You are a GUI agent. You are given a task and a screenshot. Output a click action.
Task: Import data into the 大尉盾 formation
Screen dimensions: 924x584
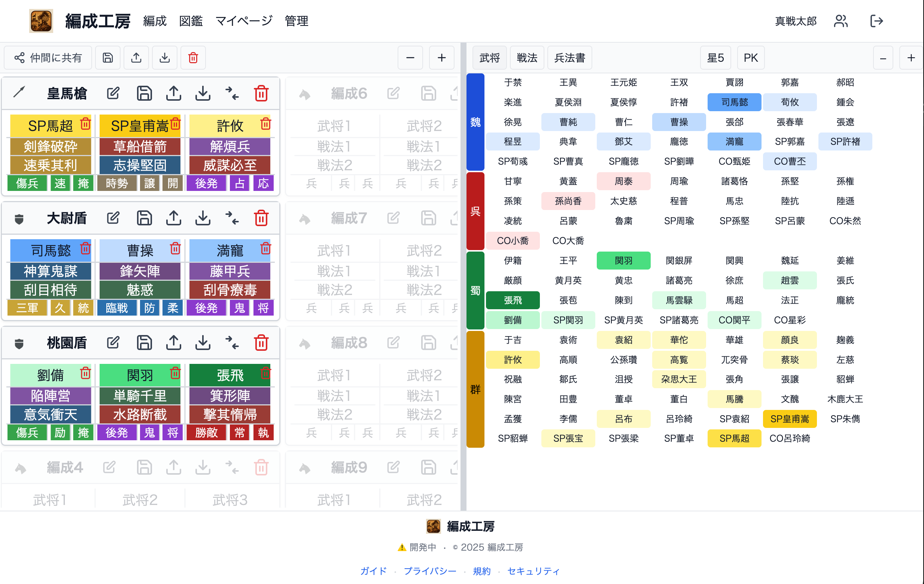click(203, 218)
